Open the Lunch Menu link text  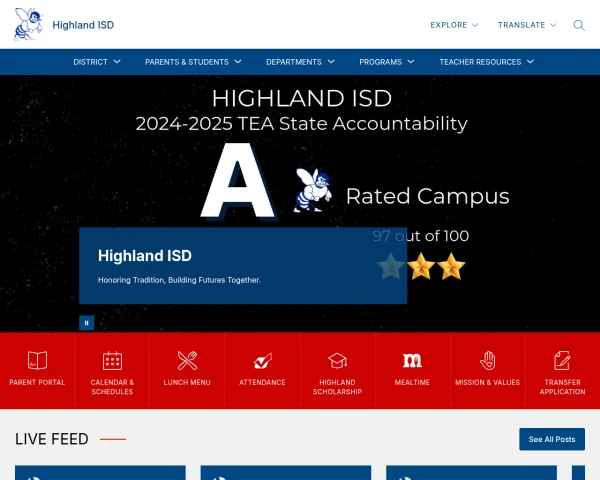(x=187, y=382)
